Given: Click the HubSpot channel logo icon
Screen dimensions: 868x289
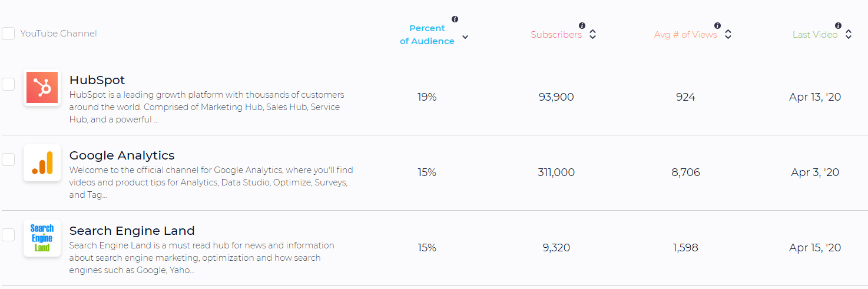Looking at the screenshot, I should (x=42, y=88).
